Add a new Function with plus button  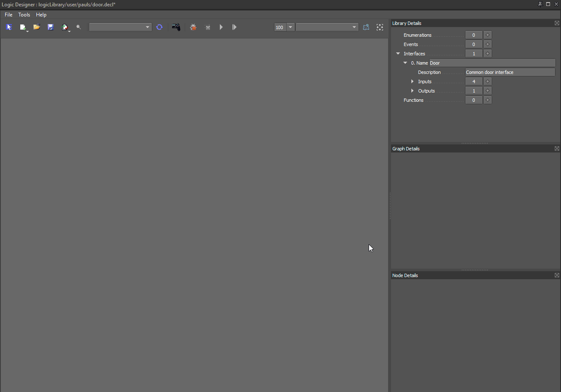[487, 100]
